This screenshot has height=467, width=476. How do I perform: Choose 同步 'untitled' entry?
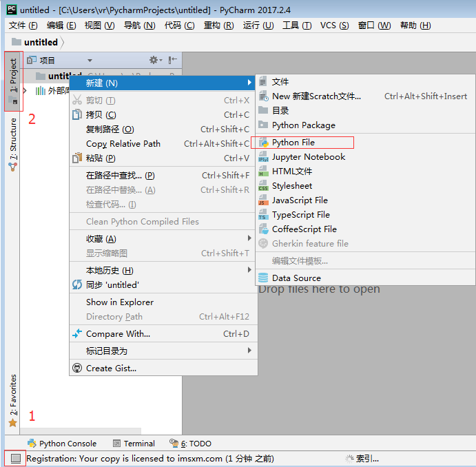(x=163, y=285)
